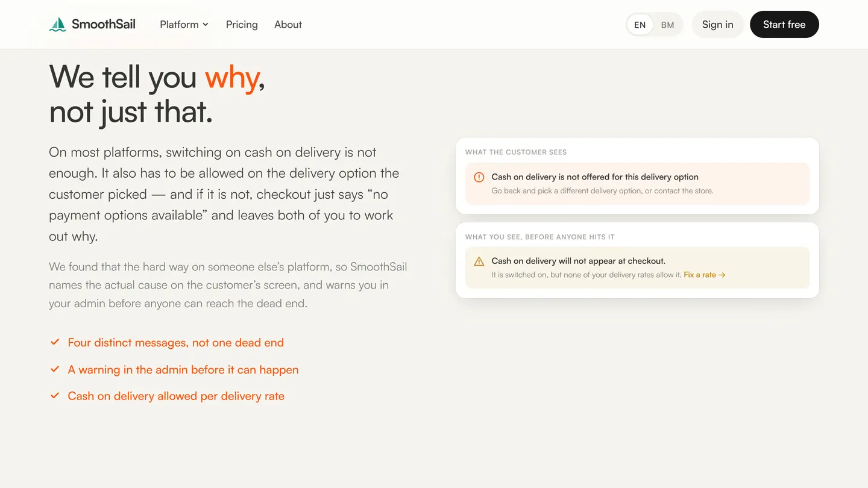Follow the Fix a rate link
868x488 pixels.
[704, 275]
